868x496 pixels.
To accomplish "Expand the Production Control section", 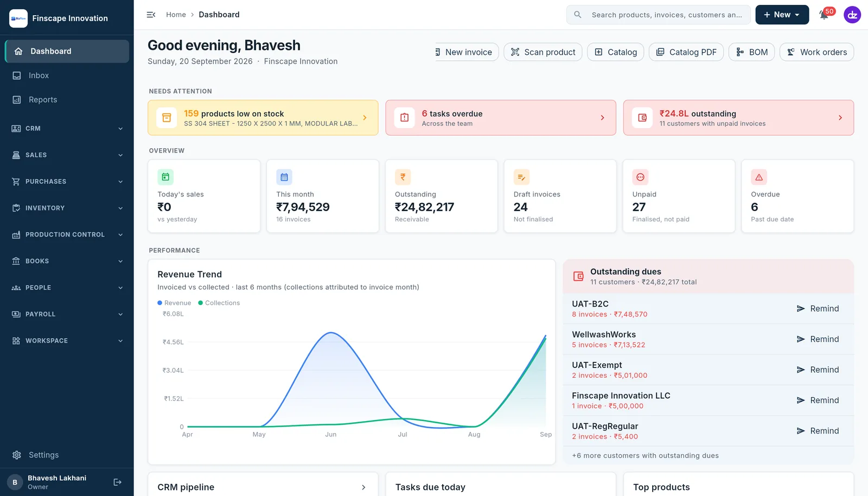I will coord(67,235).
